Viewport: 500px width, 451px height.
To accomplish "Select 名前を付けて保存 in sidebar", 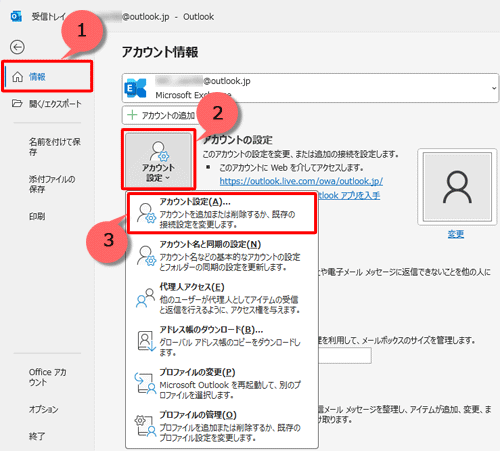I will [x=55, y=147].
